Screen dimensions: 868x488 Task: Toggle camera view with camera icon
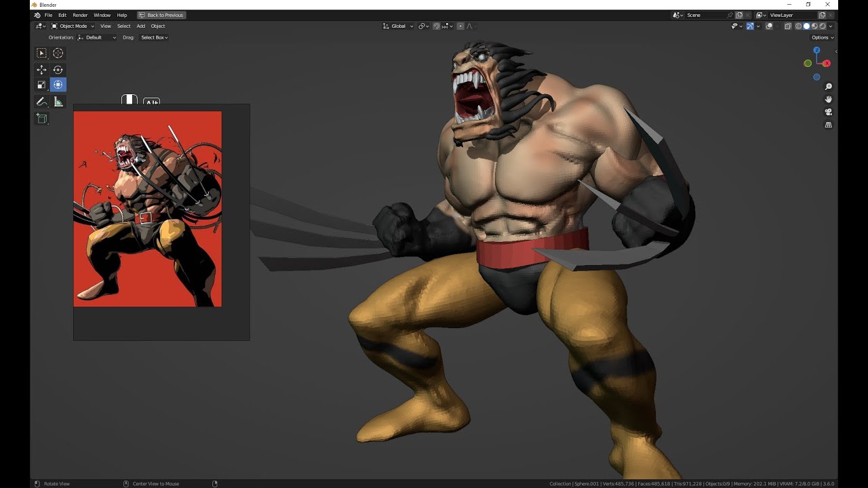828,113
